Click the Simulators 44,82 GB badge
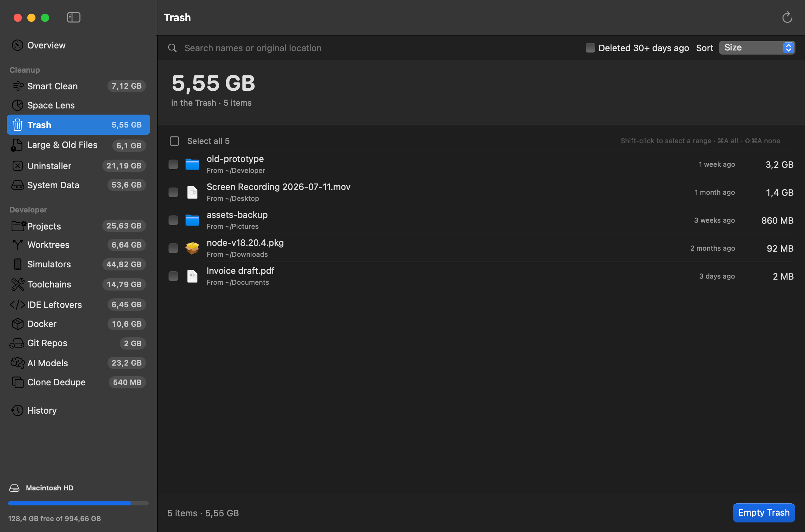 click(x=124, y=264)
